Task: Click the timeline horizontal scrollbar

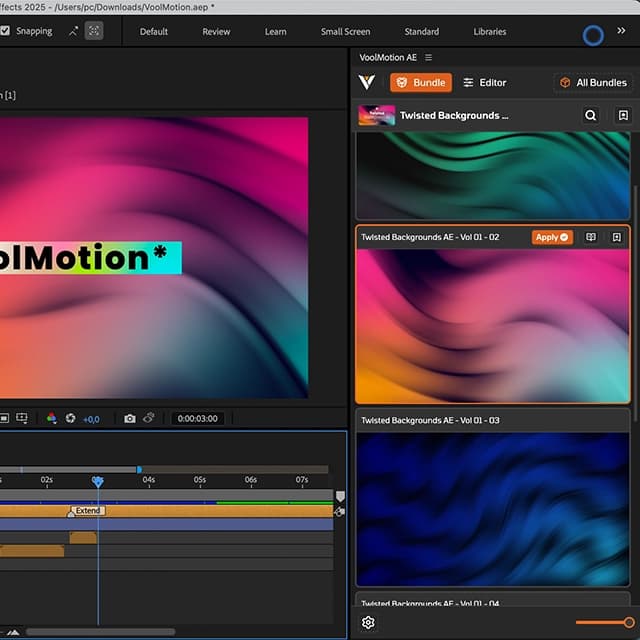Action: (x=100, y=632)
